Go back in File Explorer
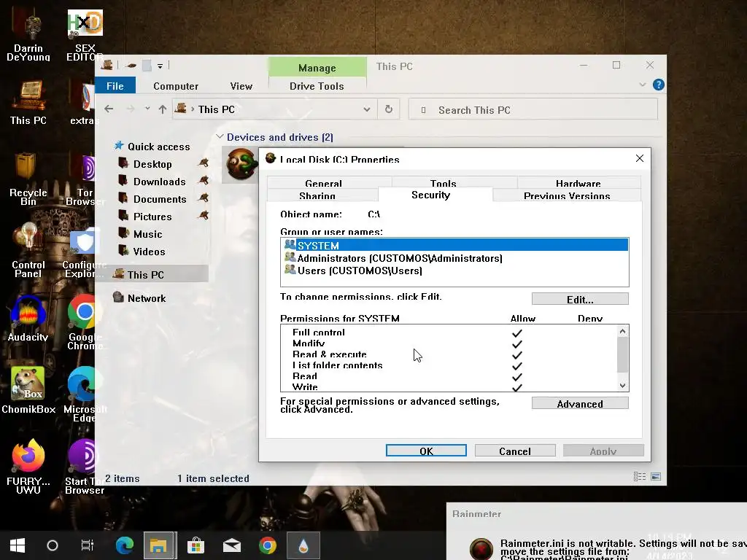Screen dimensions: 747x560 (109, 109)
